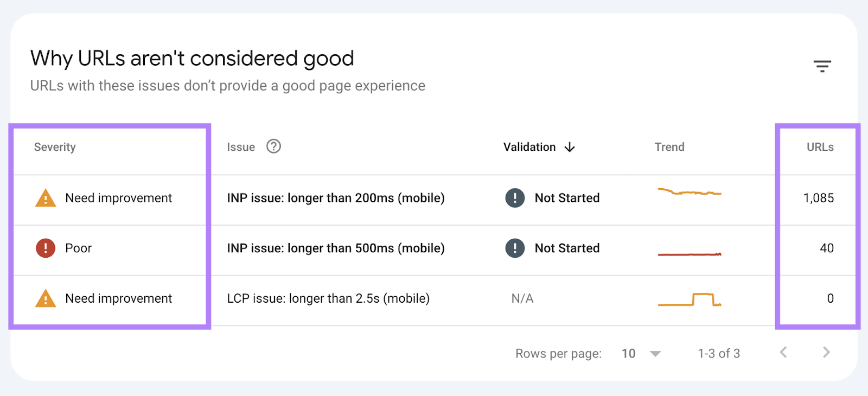Open the Rows per page dropdown
The image size is (868, 396).
[x=628, y=353]
